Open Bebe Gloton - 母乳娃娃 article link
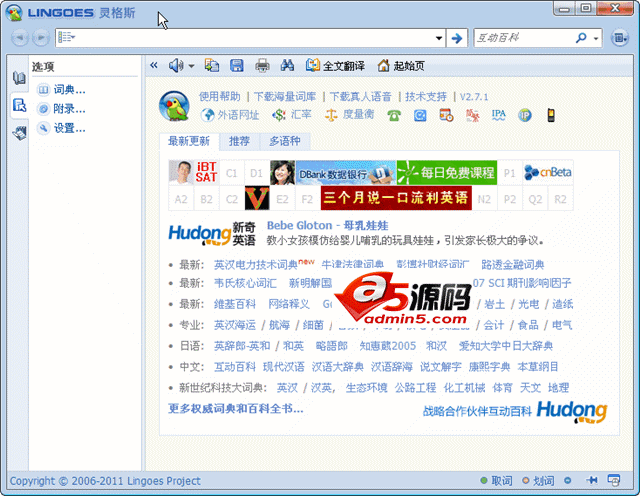This screenshot has width=640, height=496. point(327,225)
